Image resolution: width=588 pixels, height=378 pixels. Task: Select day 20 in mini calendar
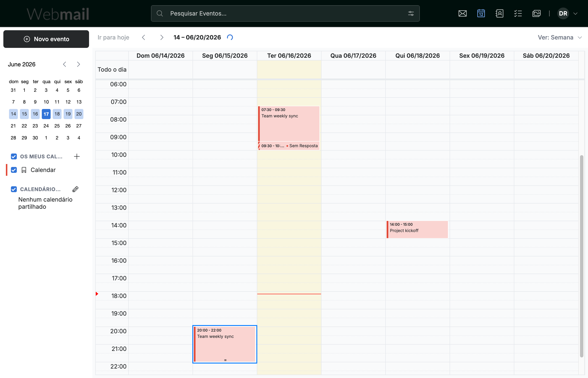[79, 114]
